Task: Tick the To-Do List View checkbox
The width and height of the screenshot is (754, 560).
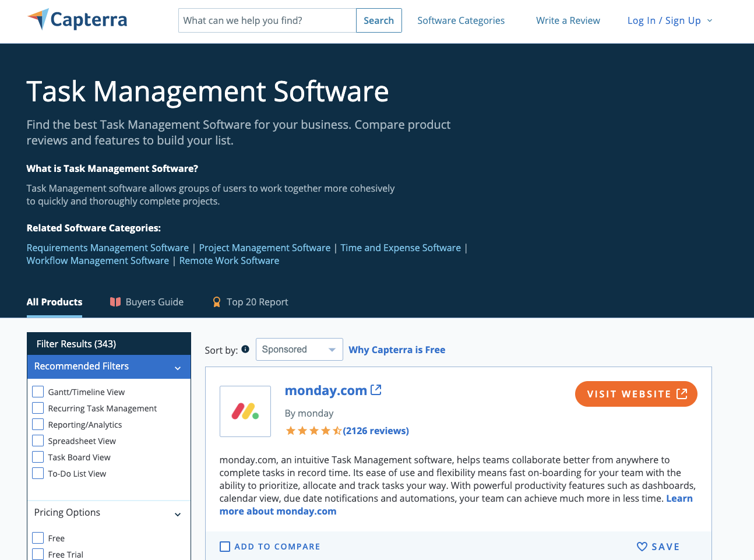Action: pyautogui.click(x=38, y=473)
